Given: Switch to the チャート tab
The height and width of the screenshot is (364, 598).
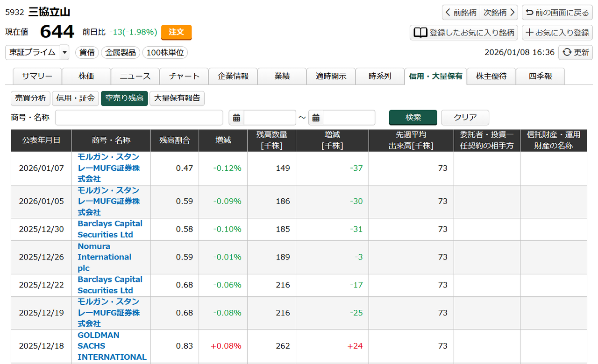Looking at the screenshot, I should pyautogui.click(x=184, y=76).
